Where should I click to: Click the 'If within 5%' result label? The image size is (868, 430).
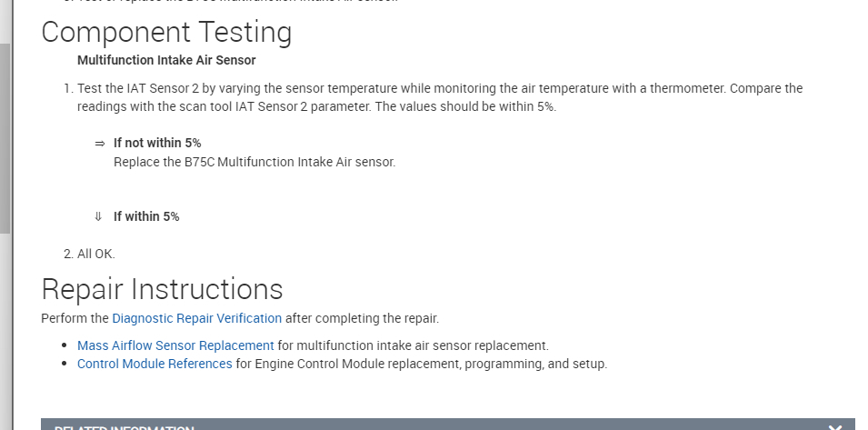[146, 216]
